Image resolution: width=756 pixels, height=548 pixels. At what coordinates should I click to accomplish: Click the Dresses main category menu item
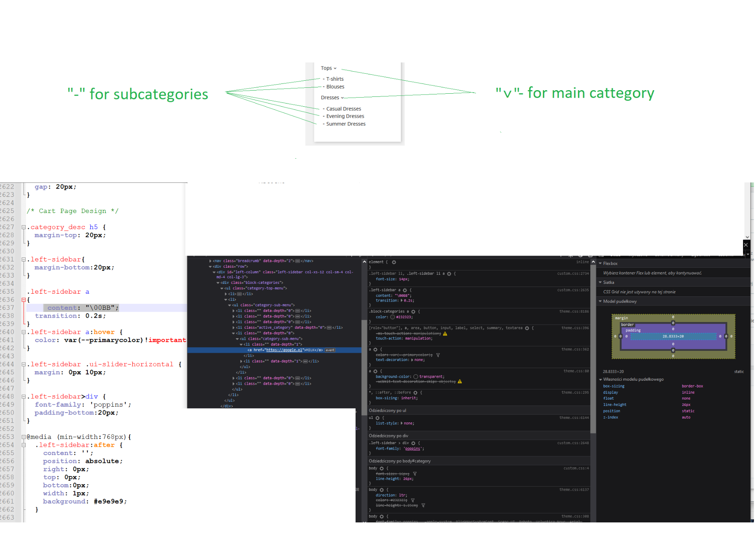[330, 98]
